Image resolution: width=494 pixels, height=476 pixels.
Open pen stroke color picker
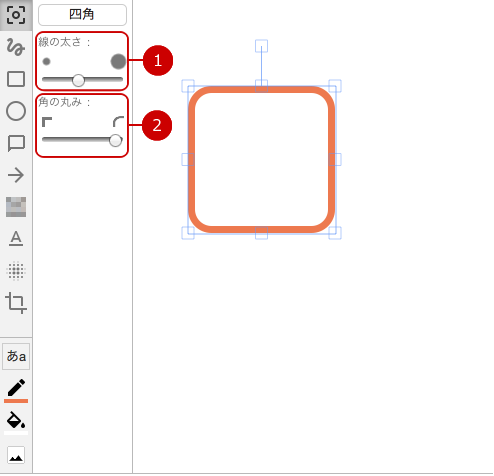coord(16,390)
